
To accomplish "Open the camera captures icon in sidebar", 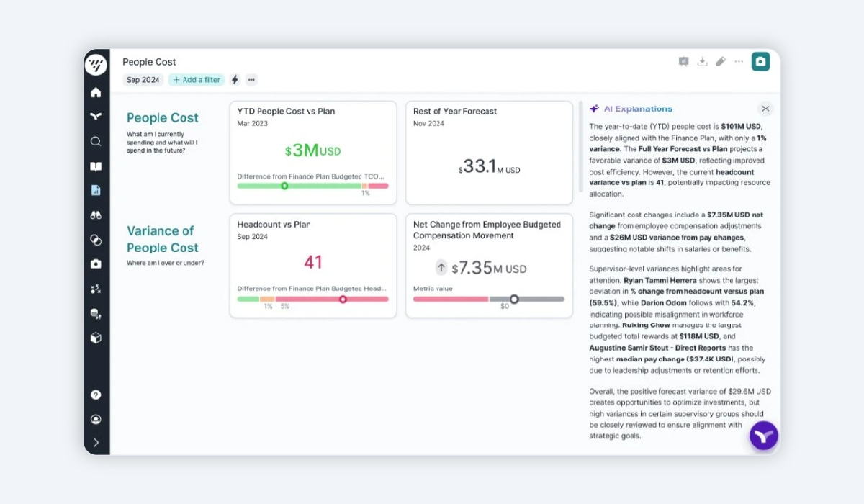I will [x=96, y=264].
